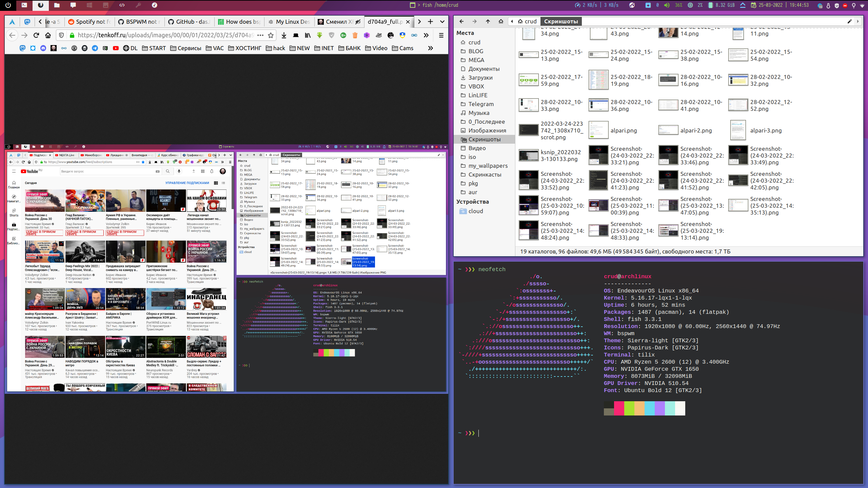This screenshot has height=488, width=868.
Task: Toggle path edit pencil in file manager
Action: [849, 21]
